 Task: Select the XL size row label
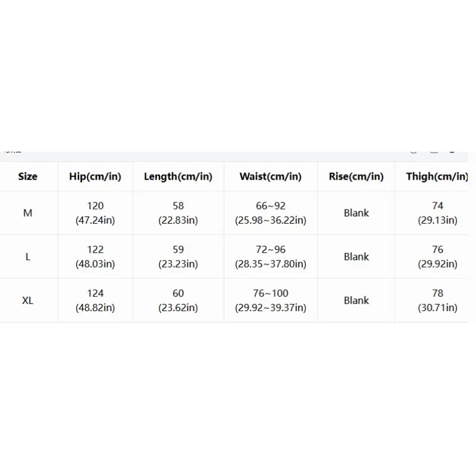(27, 300)
